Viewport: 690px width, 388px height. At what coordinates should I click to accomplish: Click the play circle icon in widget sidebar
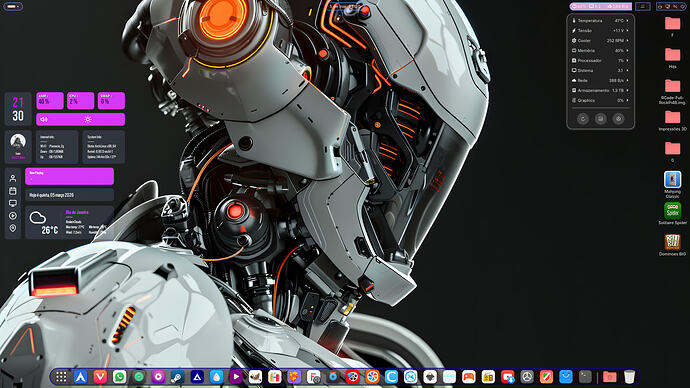[x=13, y=216]
